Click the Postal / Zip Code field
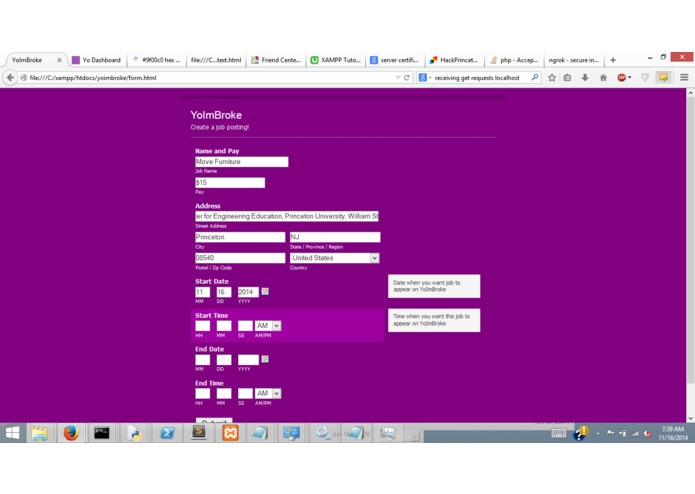The width and height of the screenshot is (695, 494). [240, 258]
